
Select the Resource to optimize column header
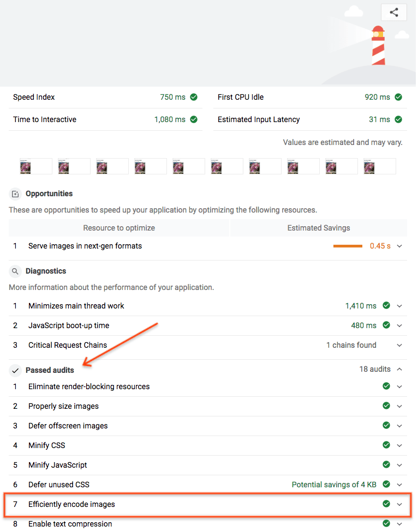click(x=119, y=228)
